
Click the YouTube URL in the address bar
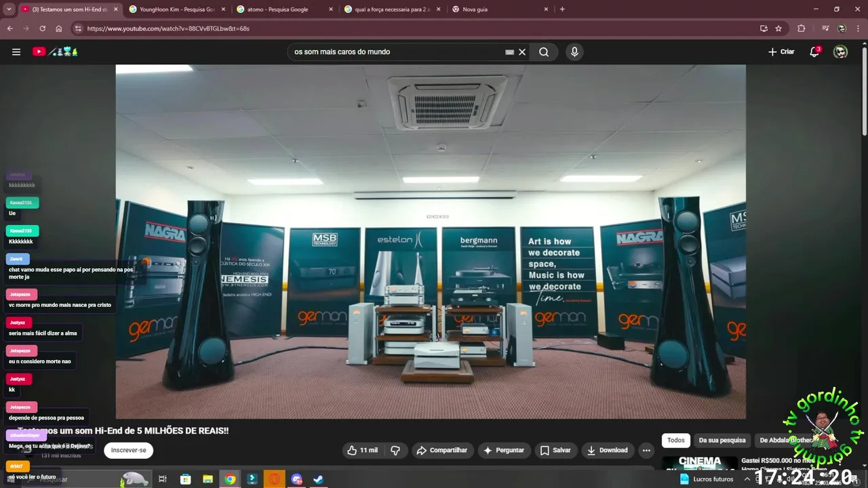point(168,28)
